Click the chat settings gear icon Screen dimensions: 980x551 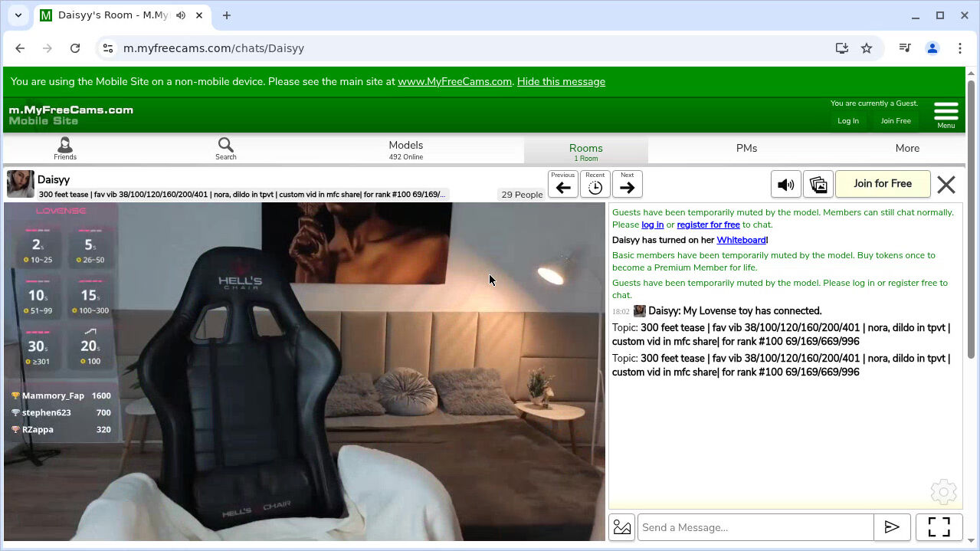943,492
